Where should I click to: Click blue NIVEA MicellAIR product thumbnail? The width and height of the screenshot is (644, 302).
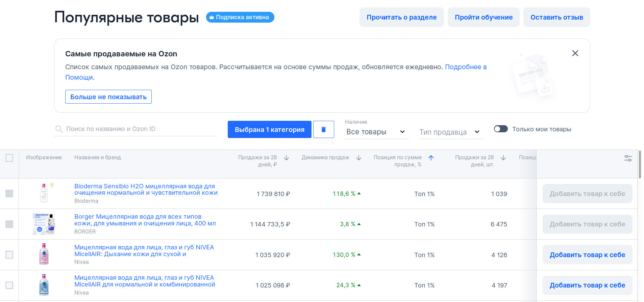coord(44,285)
